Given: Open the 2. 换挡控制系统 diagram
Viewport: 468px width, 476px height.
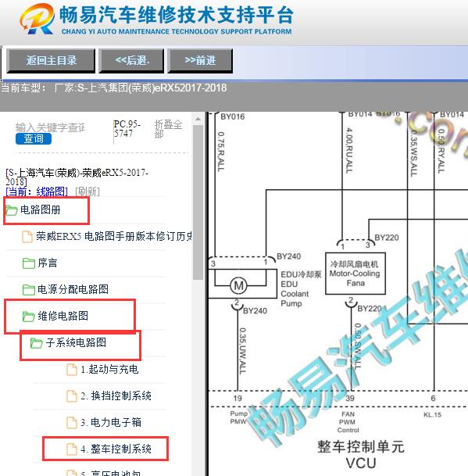Looking at the screenshot, I should 116,395.
